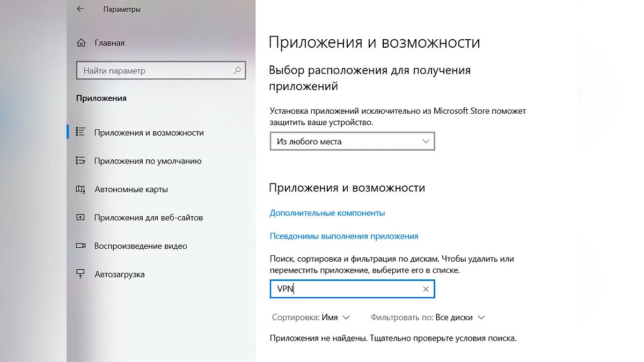Expand the Фильтровать по: Все диски dropdown
The width and height of the screenshot is (644, 362).
tap(428, 317)
